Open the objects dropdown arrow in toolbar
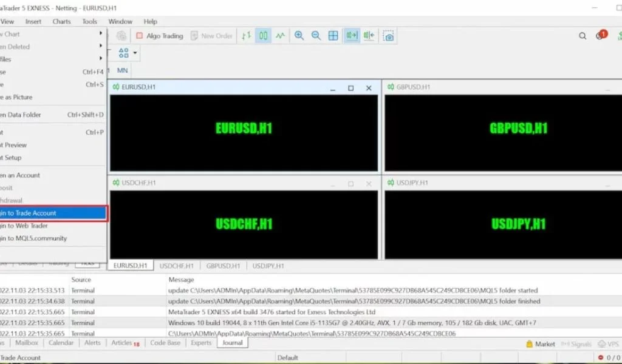This screenshot has height=364, width=622. [135, 53]
